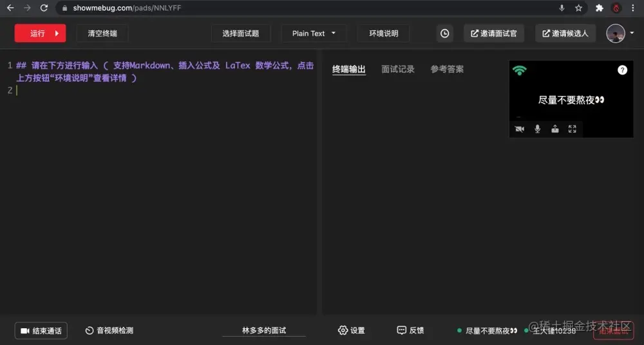This screenshot has width=644, height=345.
Task: Bookmark this page with star icon
Action: tap(578, 8)
